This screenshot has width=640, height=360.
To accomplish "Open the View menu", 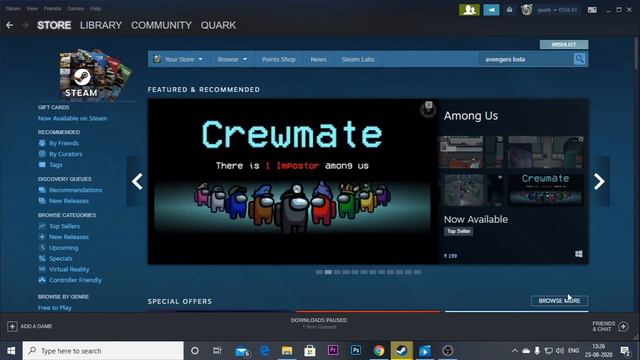I will coord(32,8).
